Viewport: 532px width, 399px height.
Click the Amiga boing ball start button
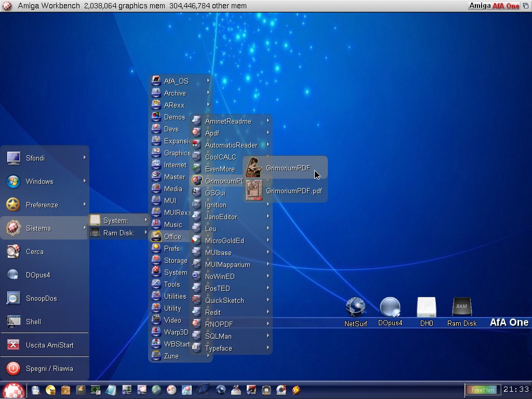click(13, 390)
